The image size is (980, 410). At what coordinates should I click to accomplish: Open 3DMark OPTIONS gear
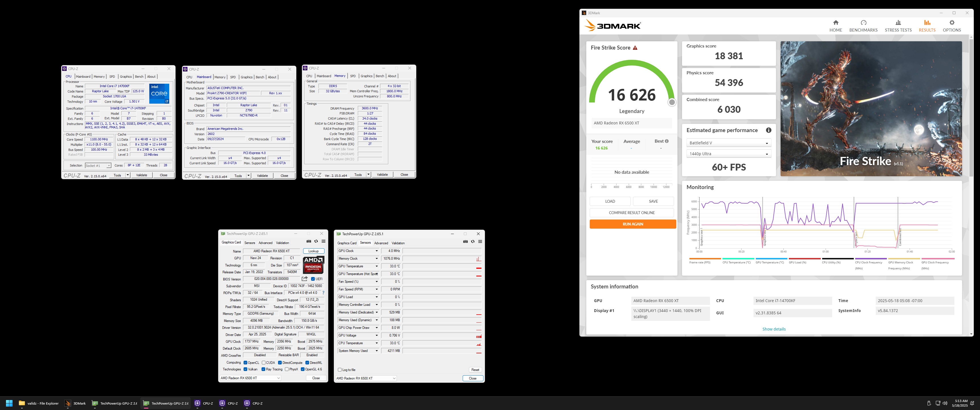952,26
